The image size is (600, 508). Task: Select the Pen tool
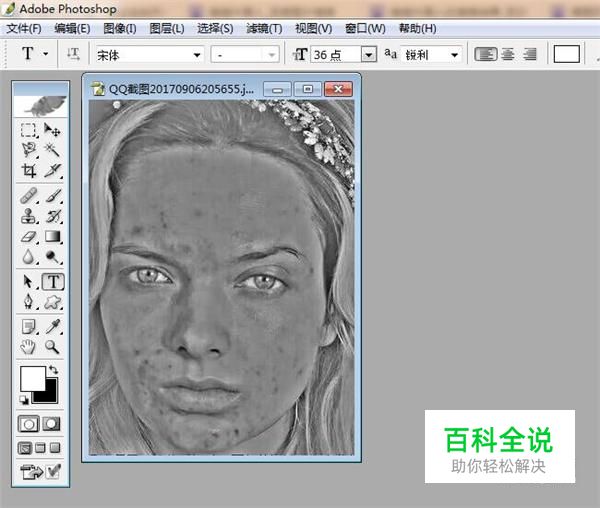pyautogui.click(x=28, y=302)
